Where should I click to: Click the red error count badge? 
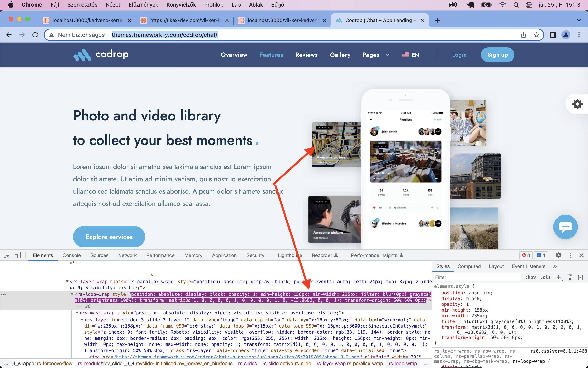coord(526,255)
